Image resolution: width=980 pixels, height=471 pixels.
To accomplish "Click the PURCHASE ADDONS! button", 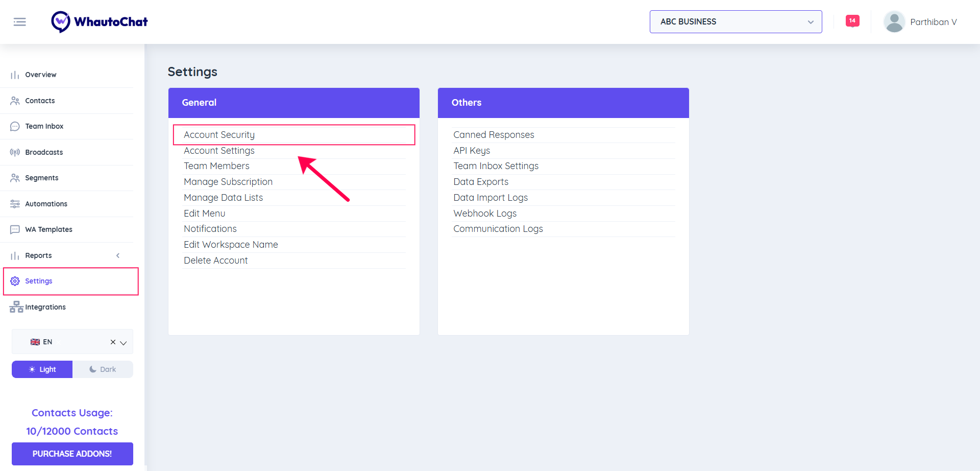I will (72, 454).
